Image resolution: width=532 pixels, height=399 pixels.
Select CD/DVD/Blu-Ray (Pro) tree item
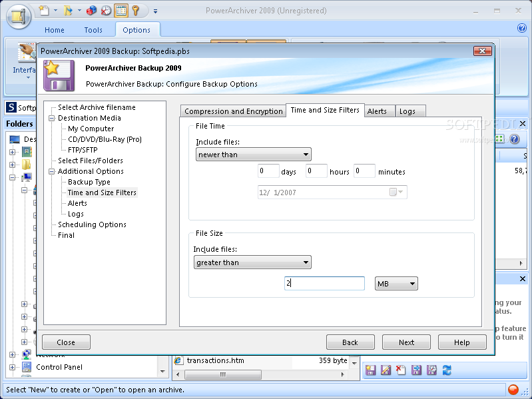(105, 139)
